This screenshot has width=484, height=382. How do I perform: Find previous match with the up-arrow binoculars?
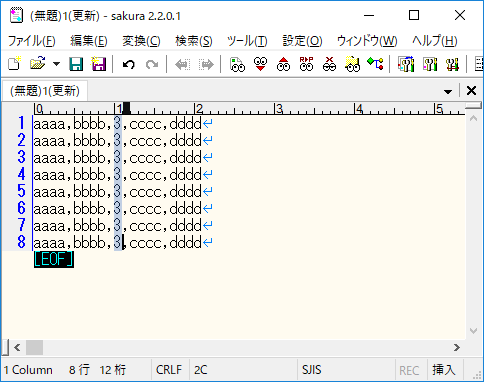pos(283,64)
